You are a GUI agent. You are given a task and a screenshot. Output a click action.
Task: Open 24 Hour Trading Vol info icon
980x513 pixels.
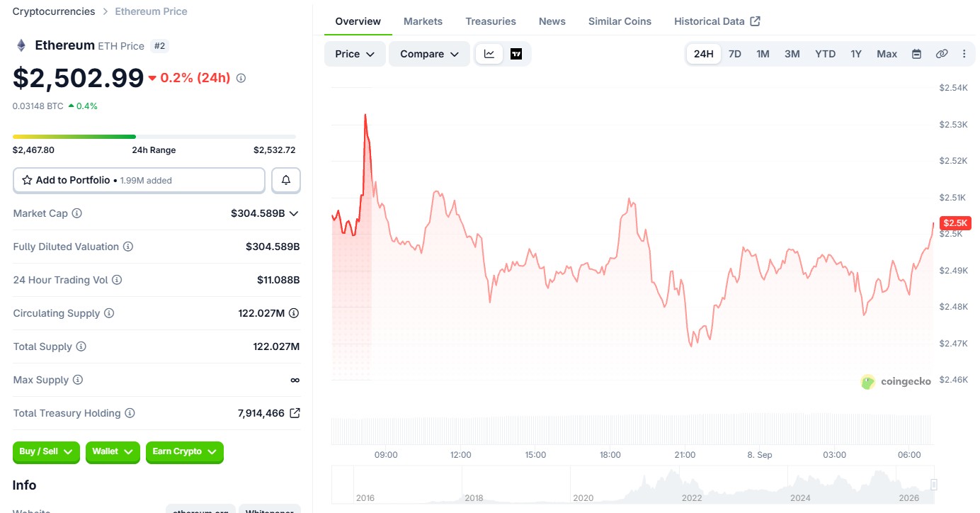click(x=117, y=280)
